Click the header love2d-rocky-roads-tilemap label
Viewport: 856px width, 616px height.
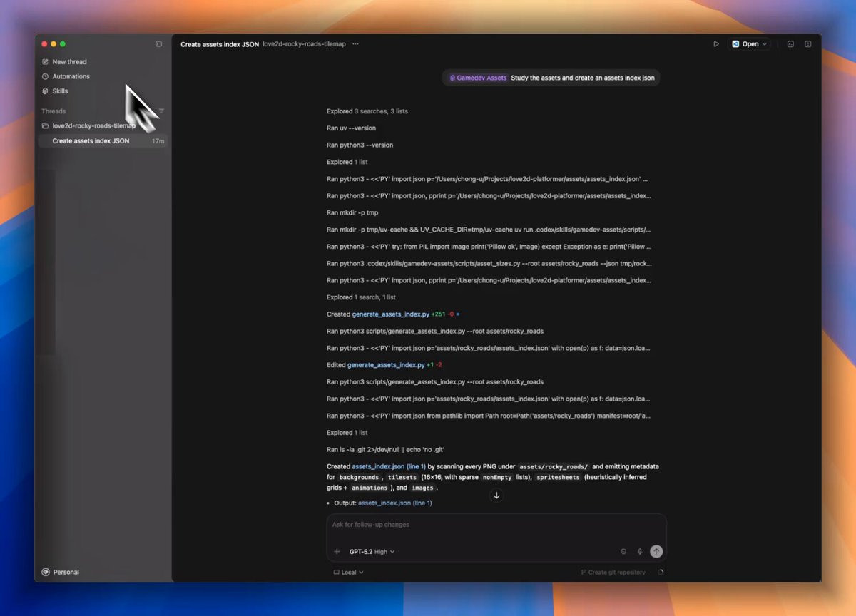[x=304, y=44]
